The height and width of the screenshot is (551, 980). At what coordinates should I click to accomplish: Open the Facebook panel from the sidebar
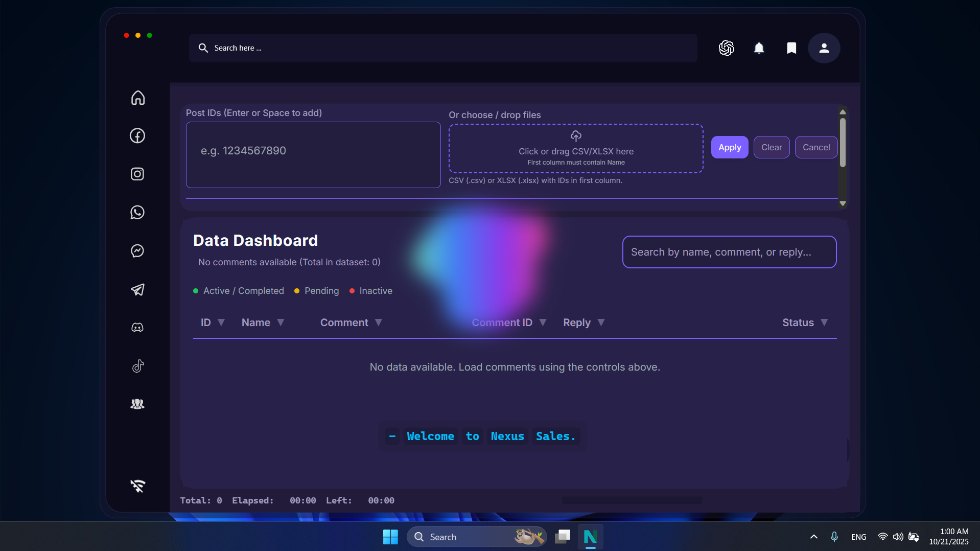[137, 135]
